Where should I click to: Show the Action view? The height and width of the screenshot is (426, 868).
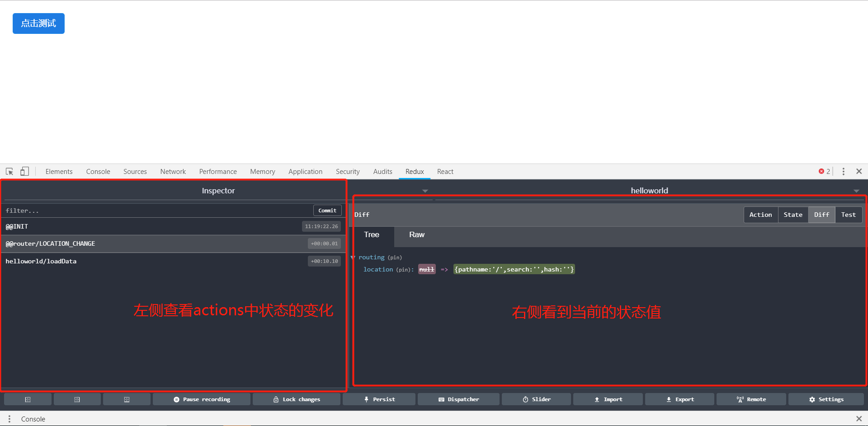pos(761,215)
